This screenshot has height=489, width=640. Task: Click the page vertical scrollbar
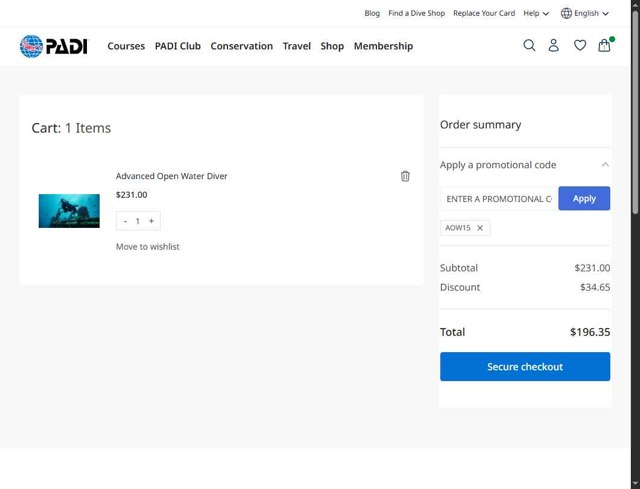click(x=635, y=110)
